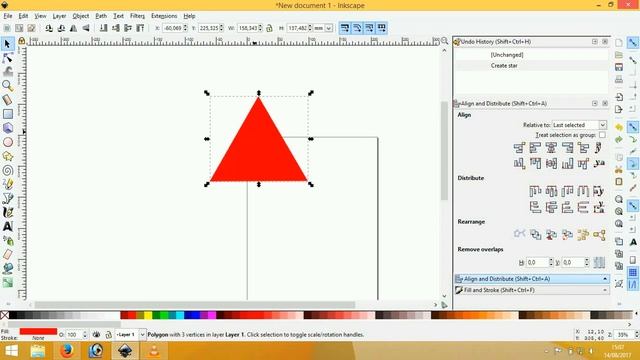Click red Fill indicator in status bar
Image resolution: width=640 pixels, height=360 pixels.
[38, 331]
